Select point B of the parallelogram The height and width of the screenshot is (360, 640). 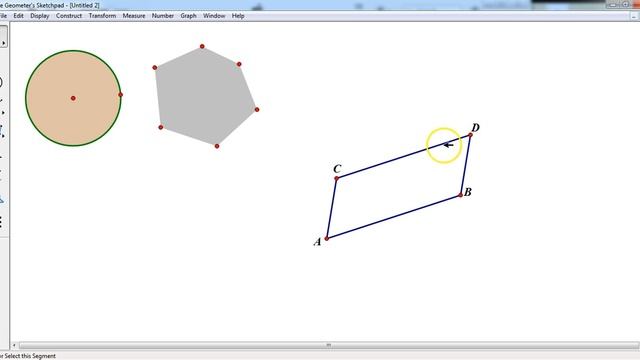pos(460,195)
